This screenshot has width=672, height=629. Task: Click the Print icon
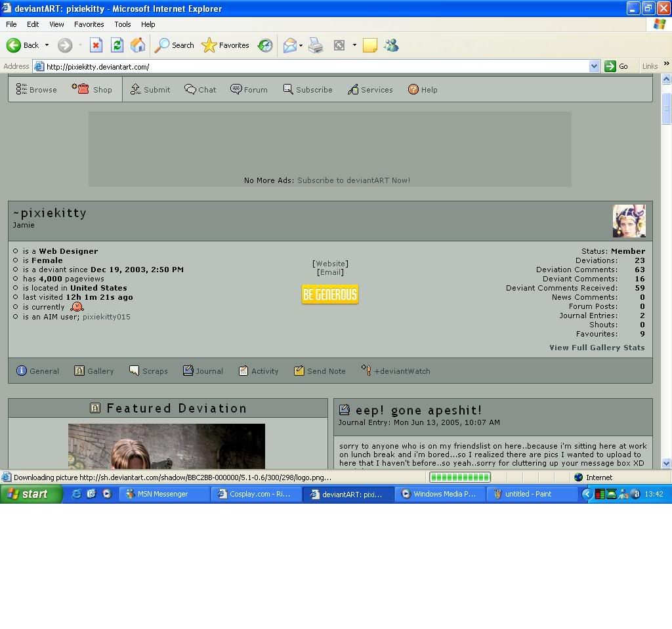click(x=316, y=45)
